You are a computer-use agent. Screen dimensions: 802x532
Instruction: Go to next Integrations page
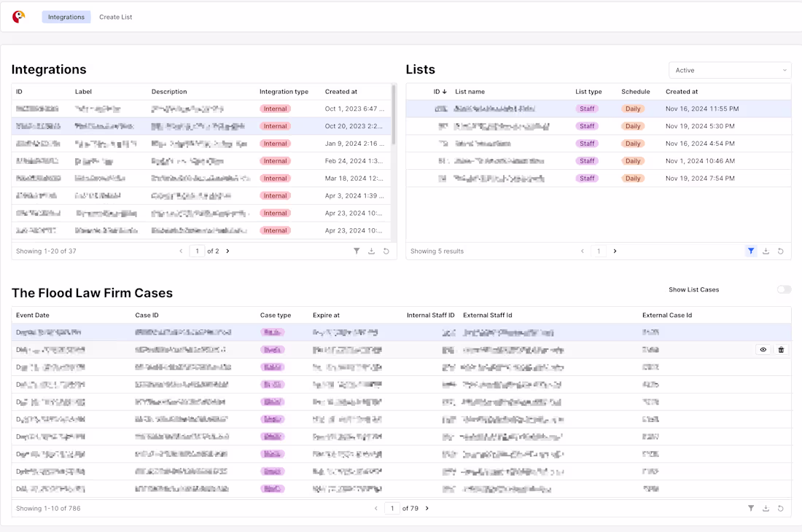227,251
